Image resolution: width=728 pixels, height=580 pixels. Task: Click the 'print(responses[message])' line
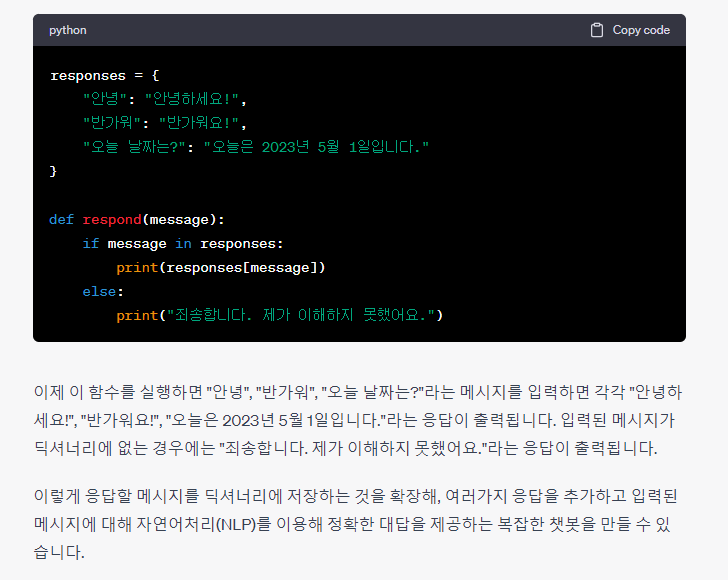pos(221,268)
